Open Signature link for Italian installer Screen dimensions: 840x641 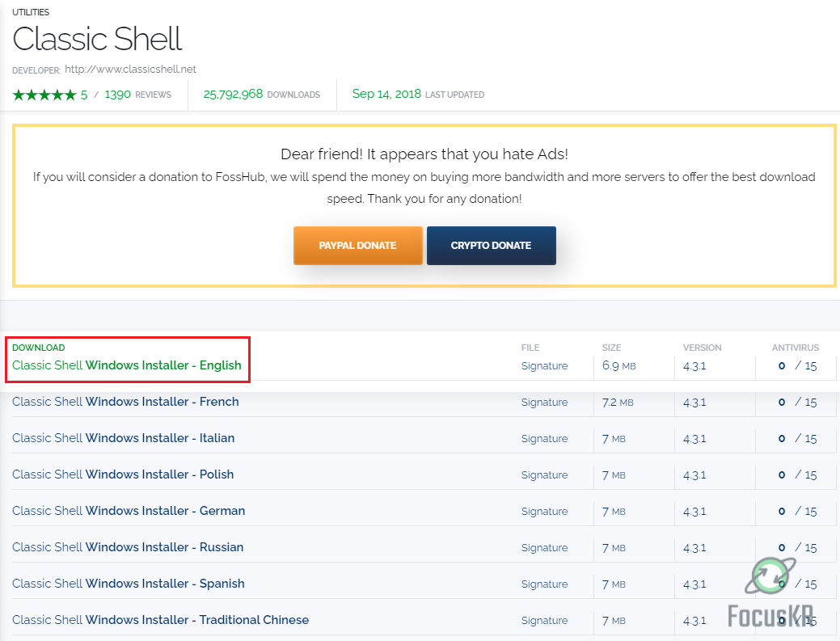pos(544,439)
